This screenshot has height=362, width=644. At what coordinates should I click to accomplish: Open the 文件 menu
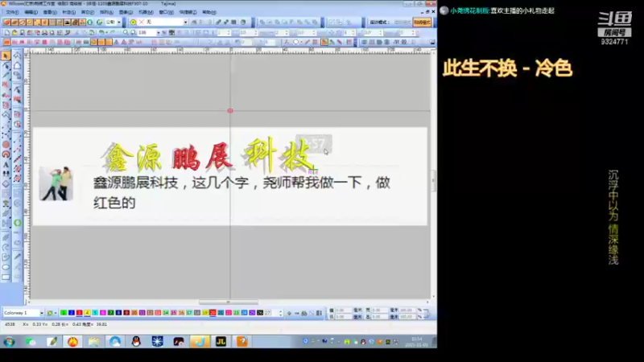pyautogui.click(x=12, y=12)
